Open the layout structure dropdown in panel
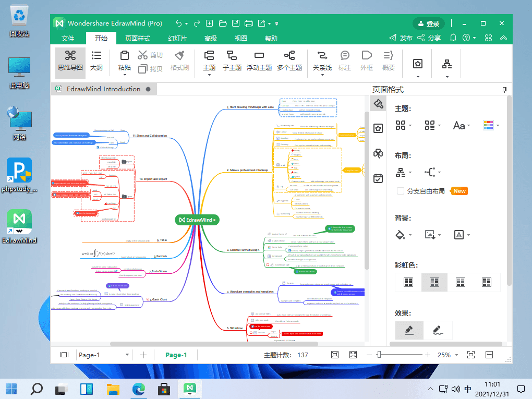The height and width of the screenshot is (399, 532). (x=403, y=172)
